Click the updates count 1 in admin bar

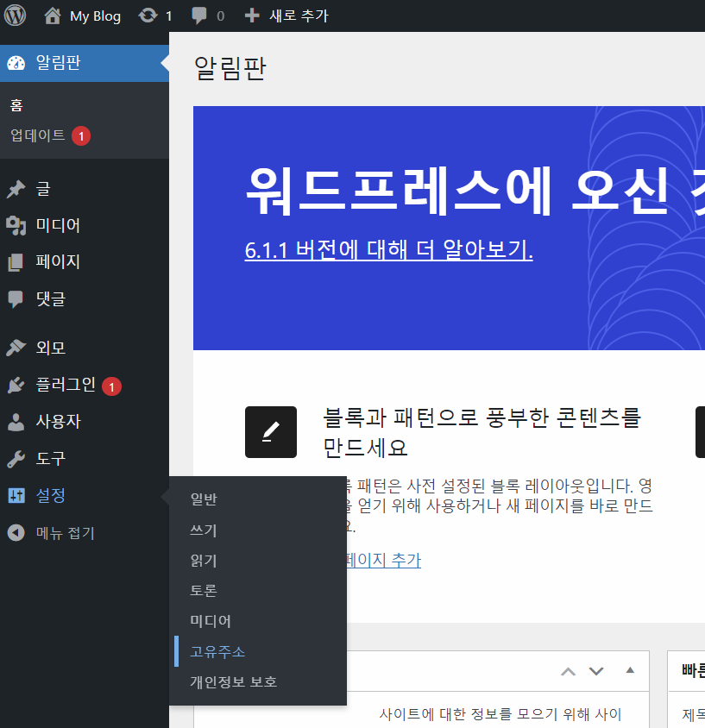coord(169,16)
